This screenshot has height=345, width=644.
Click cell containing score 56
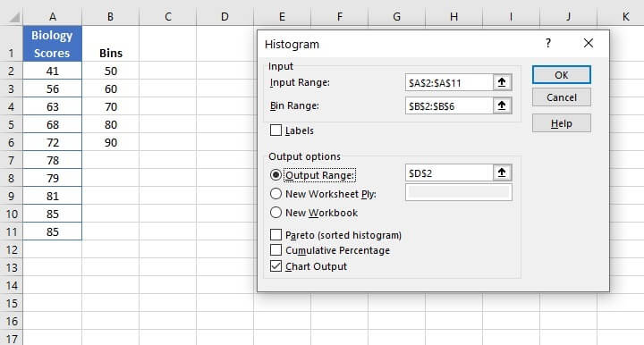(53, 88)
